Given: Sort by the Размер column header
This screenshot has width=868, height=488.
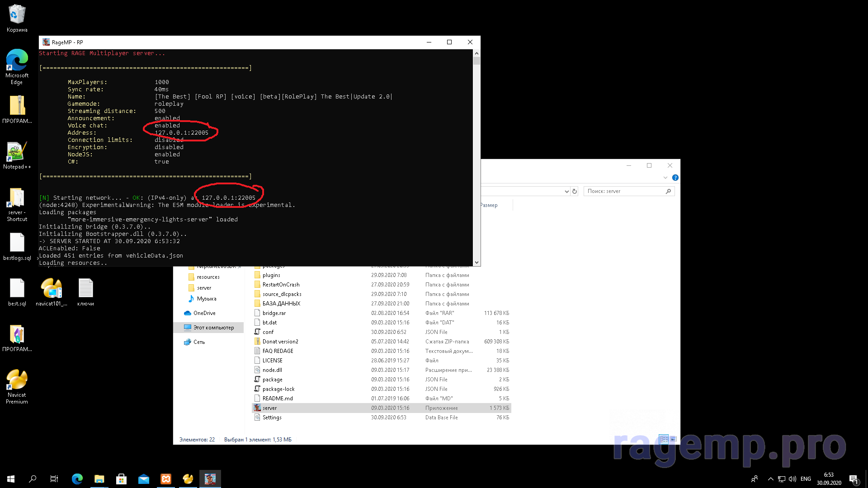Looking at the screenshot, I should [489, 205].
